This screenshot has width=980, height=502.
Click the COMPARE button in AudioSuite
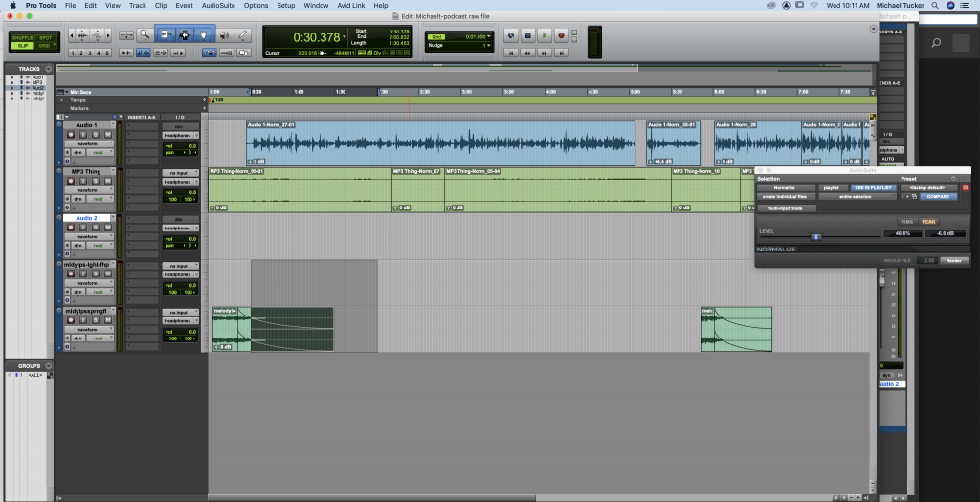pyautogui.click(x=938, y=196)
